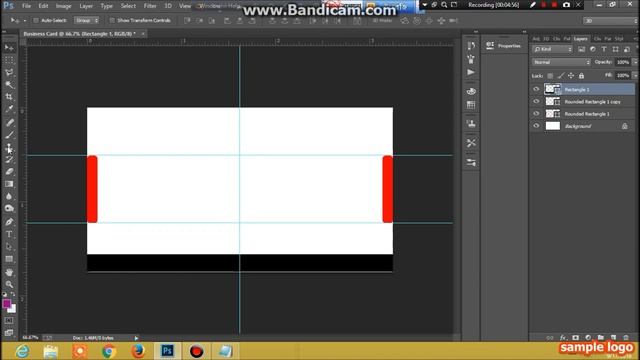Hide the Rounded Rectangle 1 copy layer

coord(536,102)
